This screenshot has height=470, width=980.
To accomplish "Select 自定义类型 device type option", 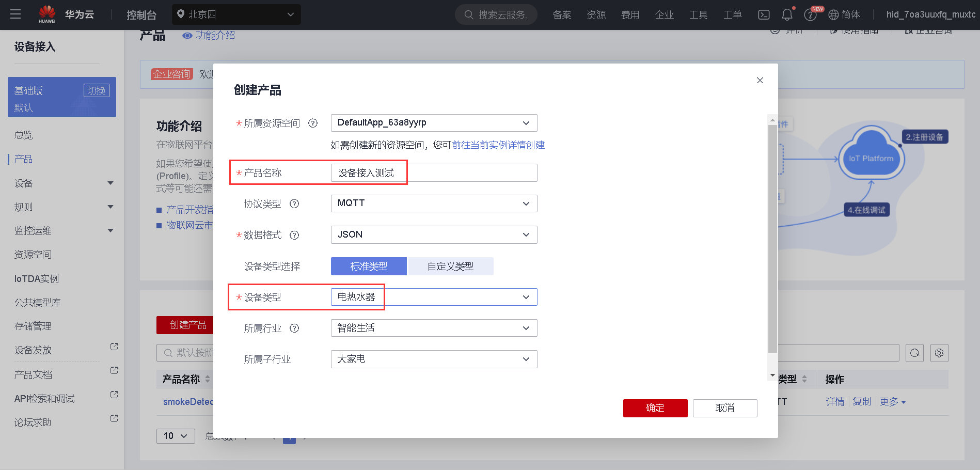I will (x=451, y=267).
